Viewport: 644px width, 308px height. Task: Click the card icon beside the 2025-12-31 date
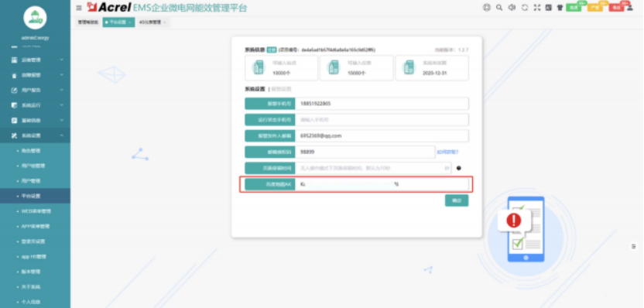(409, 67)
